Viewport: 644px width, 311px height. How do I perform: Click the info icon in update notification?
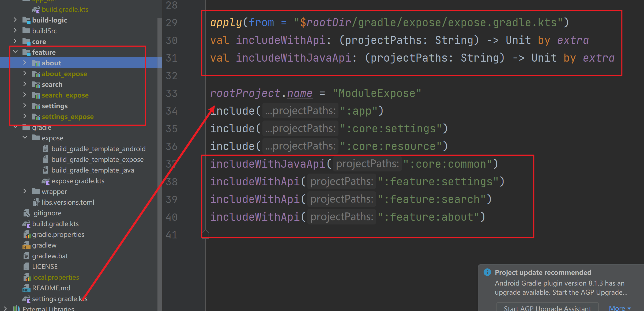pyautogui.click(x=487, y=272)
